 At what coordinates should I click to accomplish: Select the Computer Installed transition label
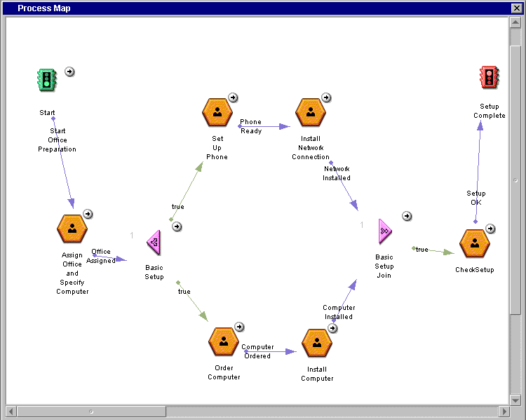point(339,312)
